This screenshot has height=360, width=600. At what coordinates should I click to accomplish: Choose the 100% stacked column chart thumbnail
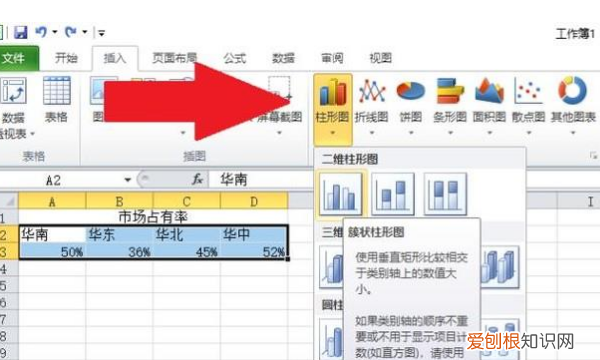click(x=445, y=193)
